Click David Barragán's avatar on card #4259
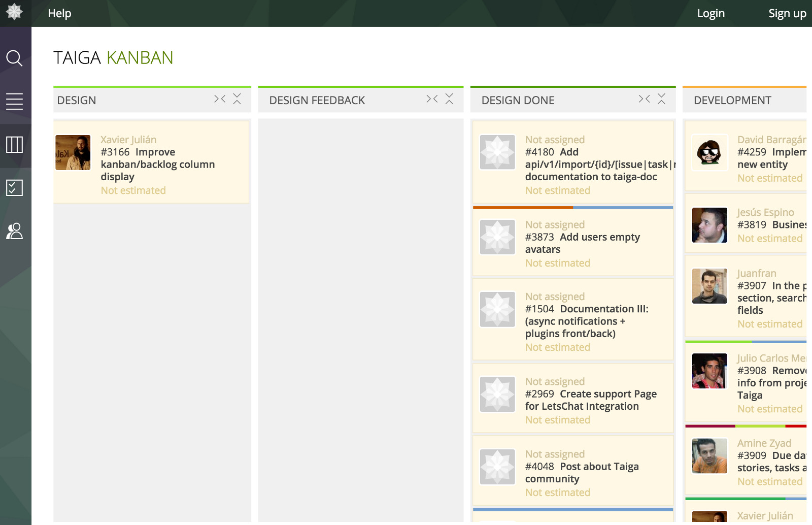This screenshot has width=812, height=525. point(709,152)
